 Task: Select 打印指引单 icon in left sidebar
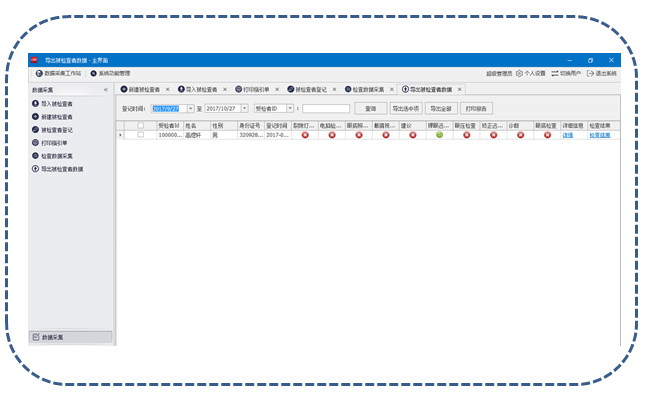pyautogui.click(x=35, y=143)
